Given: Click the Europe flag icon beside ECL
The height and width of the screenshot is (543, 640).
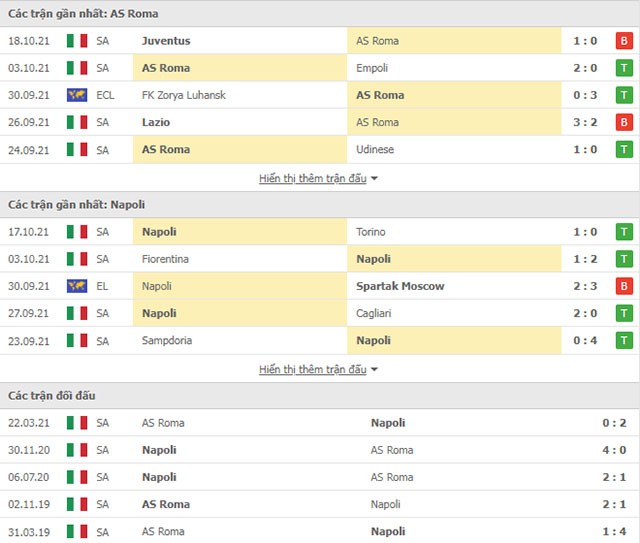Looking at the screenshot, I should pos(77,95).
